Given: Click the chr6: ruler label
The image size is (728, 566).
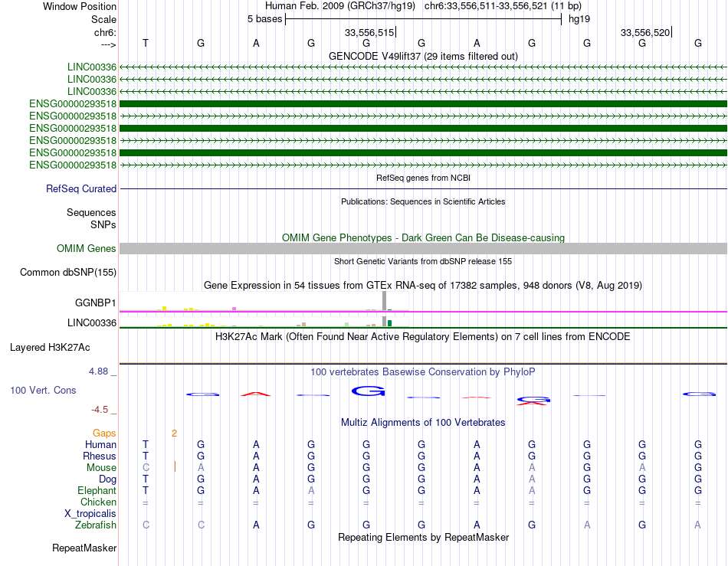Looking at the screenshot, I should [x=105, y=32].
